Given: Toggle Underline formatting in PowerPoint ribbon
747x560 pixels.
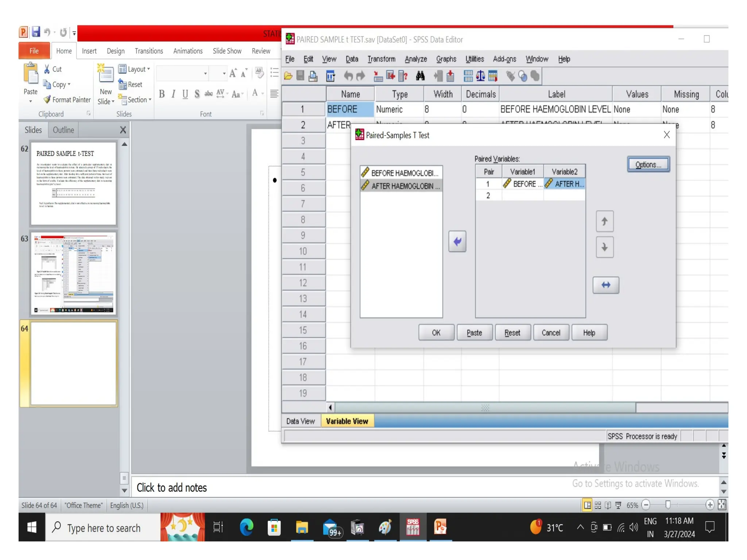Looking at the screenshot, I should pyautogui.click(x=185, y=94).
